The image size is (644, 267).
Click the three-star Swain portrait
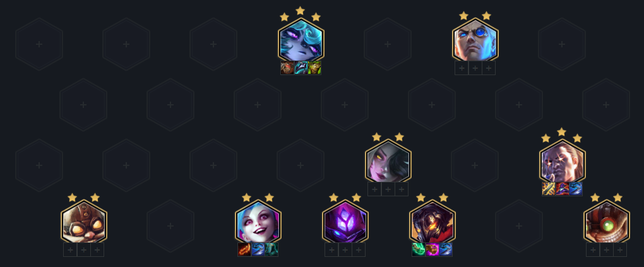[x=563, y=162]
